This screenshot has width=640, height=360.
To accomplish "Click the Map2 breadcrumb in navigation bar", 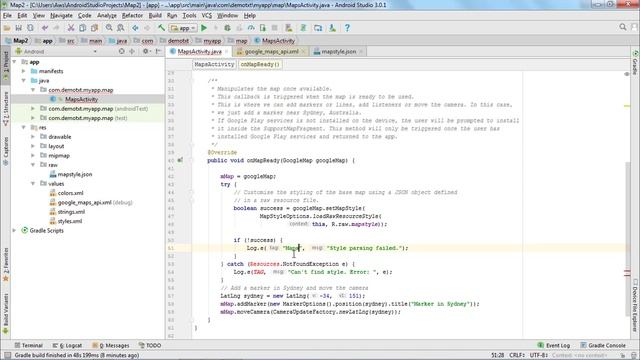I will [x=17, y=41].
